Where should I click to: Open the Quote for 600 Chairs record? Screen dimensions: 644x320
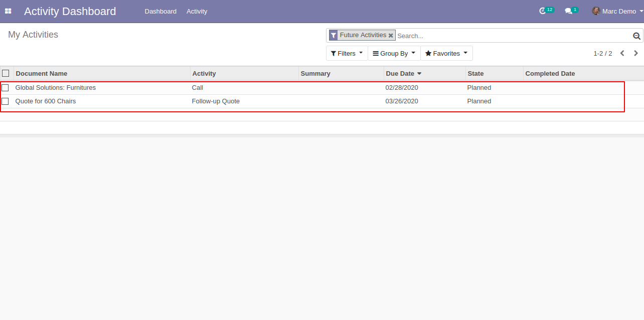[46, 101]
